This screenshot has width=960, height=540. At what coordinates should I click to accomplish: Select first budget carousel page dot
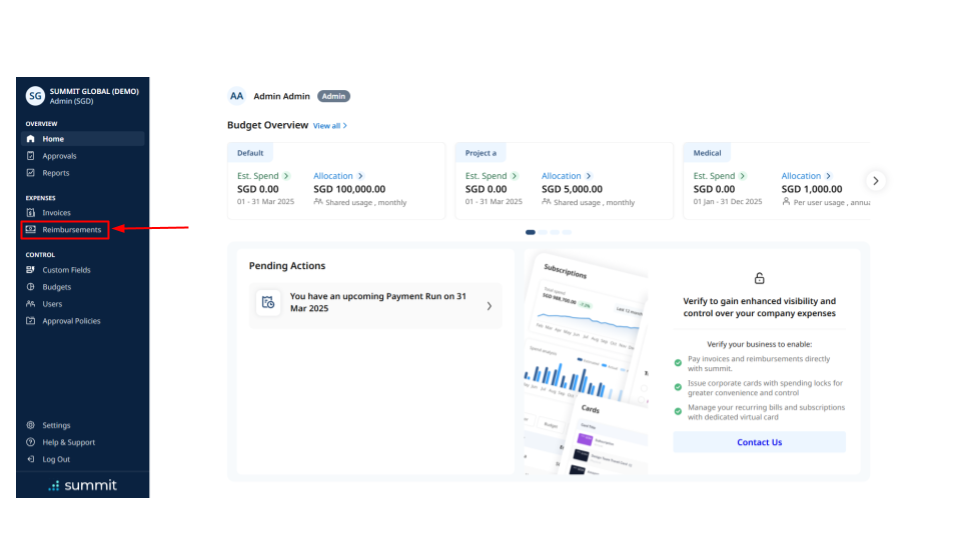(530, 232)
